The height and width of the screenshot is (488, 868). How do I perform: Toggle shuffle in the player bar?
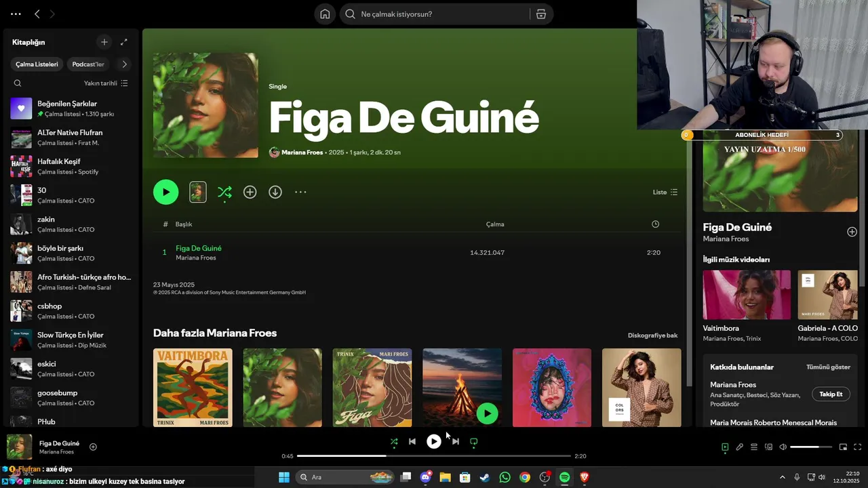coord(394,442)
